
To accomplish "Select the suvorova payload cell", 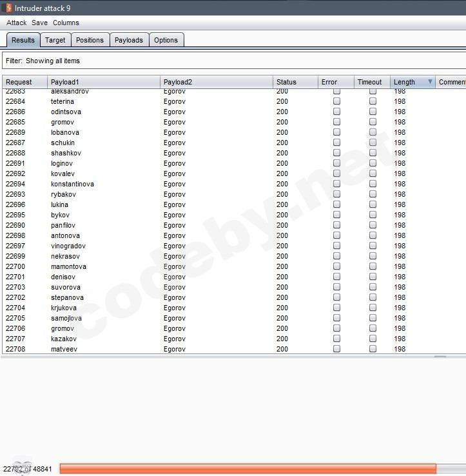I will (x=66, y=287).
